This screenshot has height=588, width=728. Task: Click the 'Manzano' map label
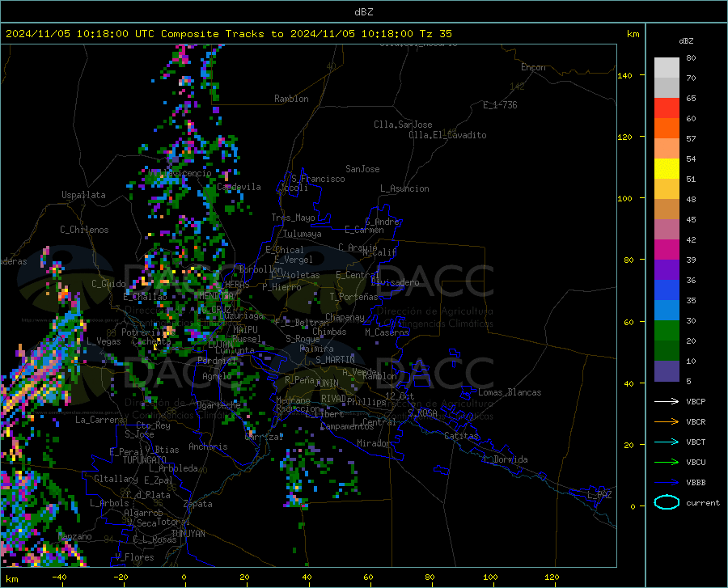click(74, 536)
